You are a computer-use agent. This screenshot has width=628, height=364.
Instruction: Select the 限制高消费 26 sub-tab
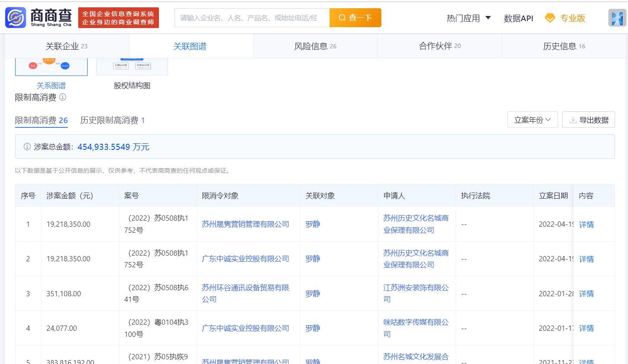click(x=41, y=120)
